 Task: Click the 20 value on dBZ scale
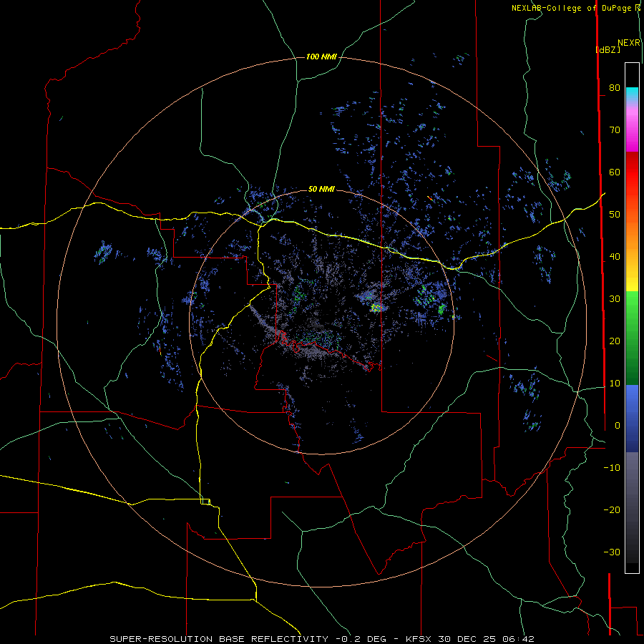coord(615,341)
